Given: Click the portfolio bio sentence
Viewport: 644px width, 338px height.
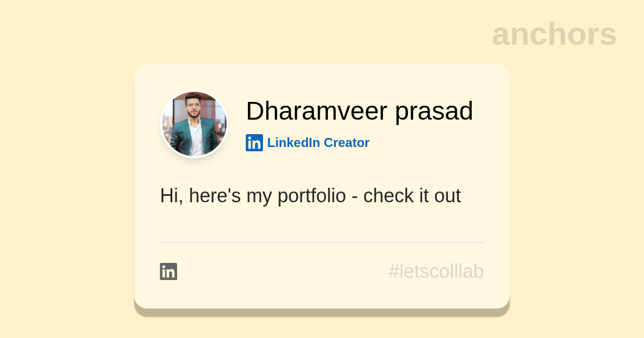Looking at the screenshot, I should pos(310,196).
